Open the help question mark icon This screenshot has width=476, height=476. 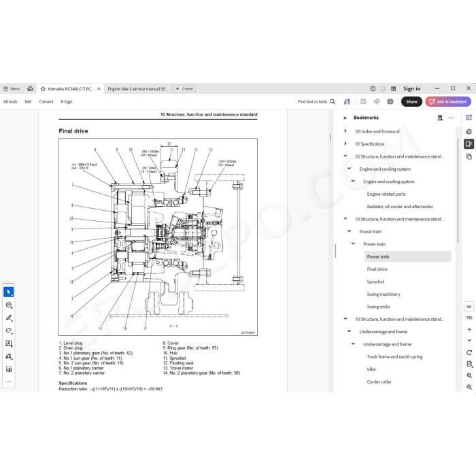click(373, 88)
